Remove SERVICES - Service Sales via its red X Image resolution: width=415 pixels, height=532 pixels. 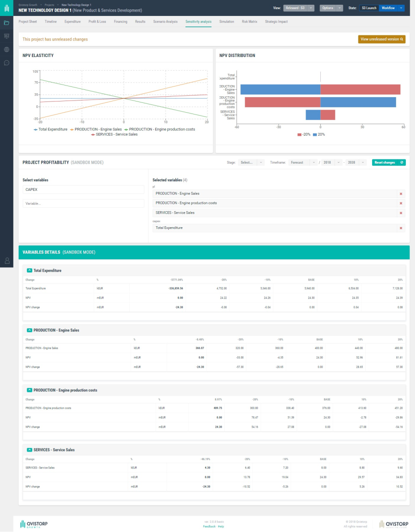pyautogui.click(x=401, y=212)
